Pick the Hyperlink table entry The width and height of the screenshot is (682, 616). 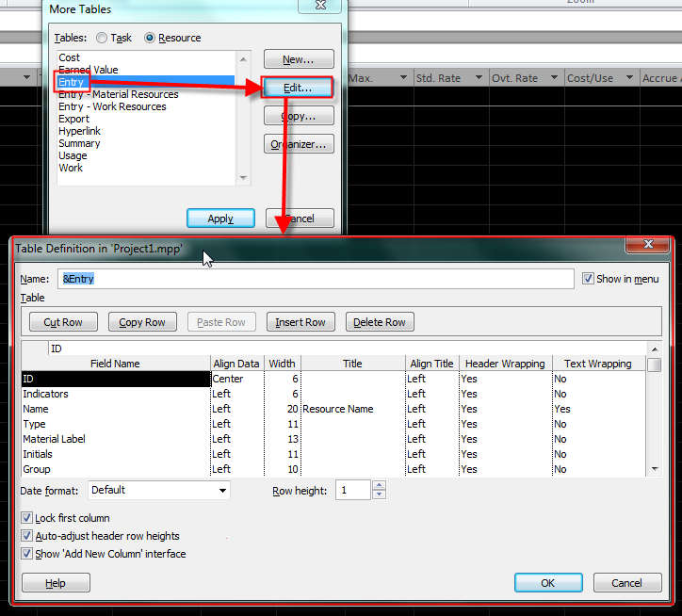tap(79, 131)
